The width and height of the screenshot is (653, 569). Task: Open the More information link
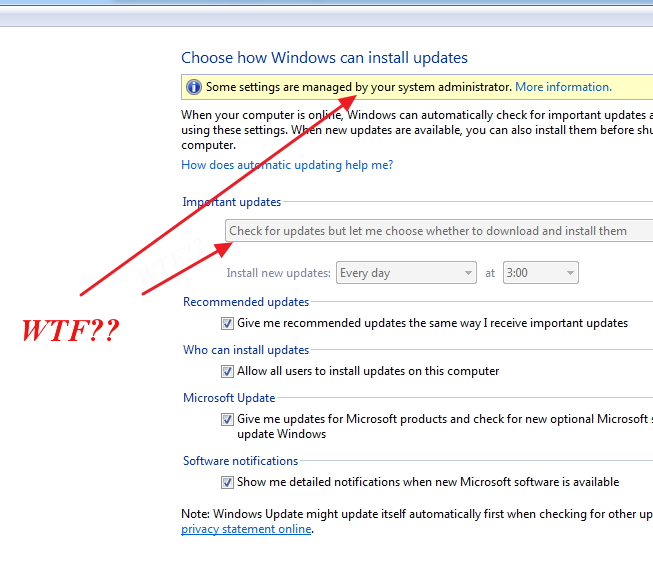pyautogui.click(x=563, y=87)
